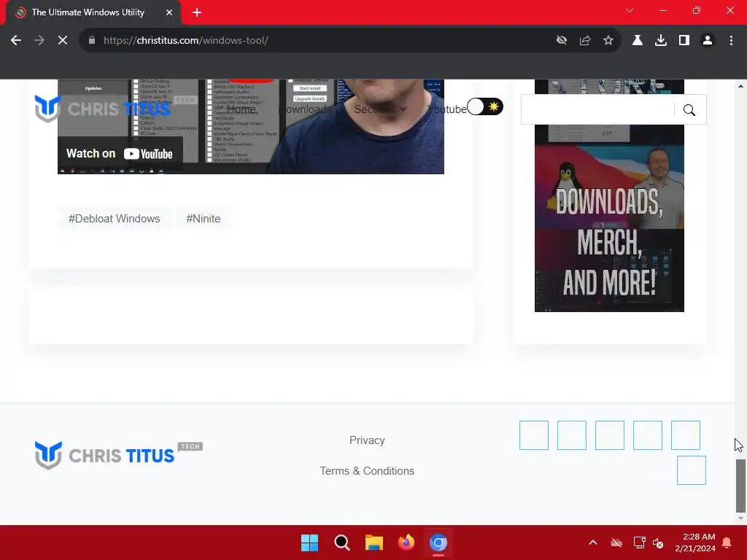The width and height of the screenshot is (747, 560).
Task: Open Chrome Labs flask icon
Action: [638, 41]
